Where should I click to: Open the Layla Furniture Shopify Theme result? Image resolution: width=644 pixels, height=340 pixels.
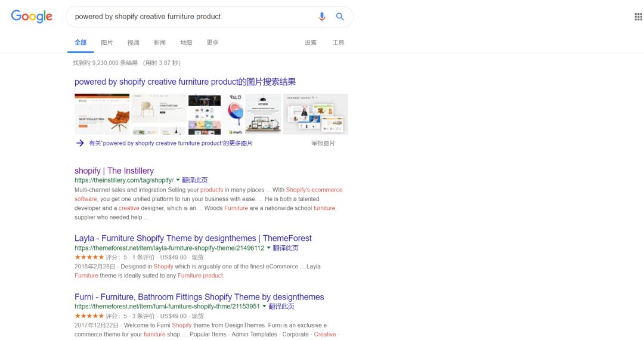[x=193, y=238]
